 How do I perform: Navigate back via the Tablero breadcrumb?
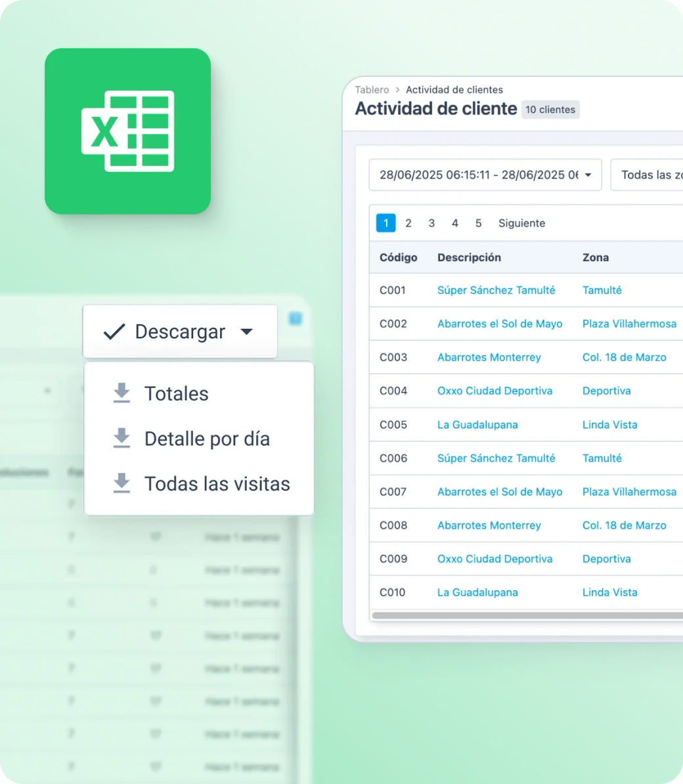point(372,89)
